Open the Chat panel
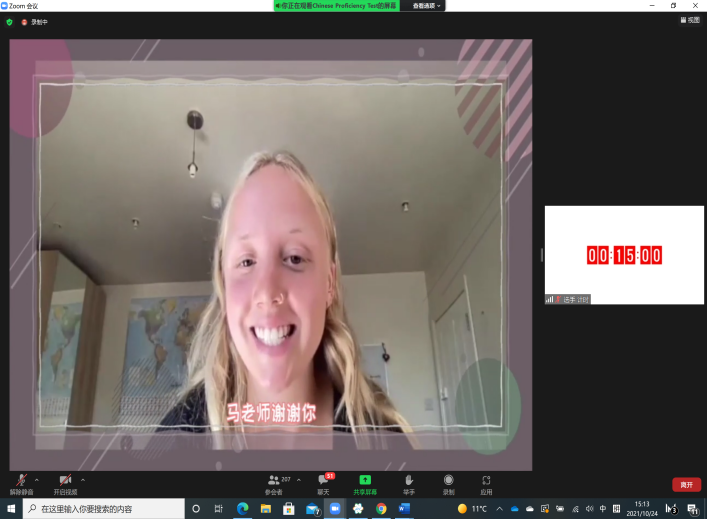The image size is (707, 519). tap(323, 482)
